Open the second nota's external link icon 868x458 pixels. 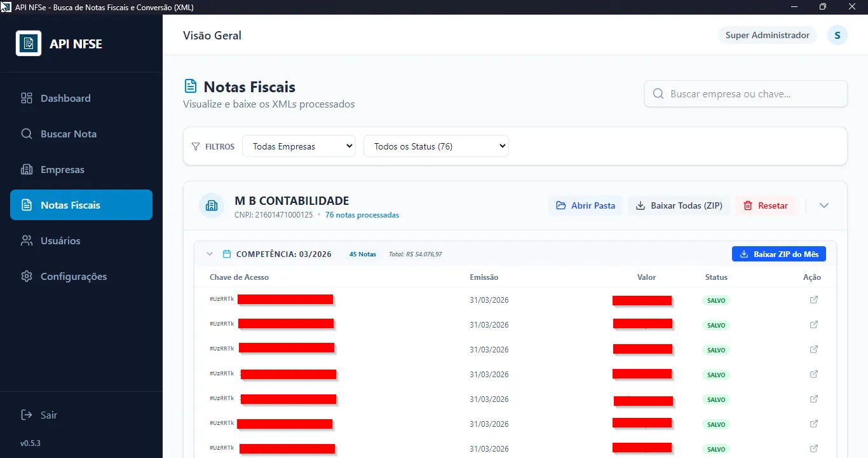(814, 324)
